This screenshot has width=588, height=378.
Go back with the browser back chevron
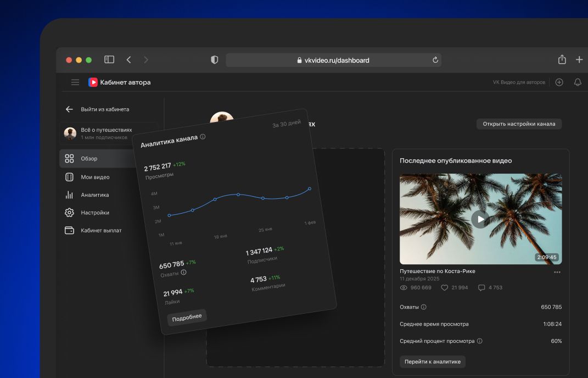[x=128, y=60]
